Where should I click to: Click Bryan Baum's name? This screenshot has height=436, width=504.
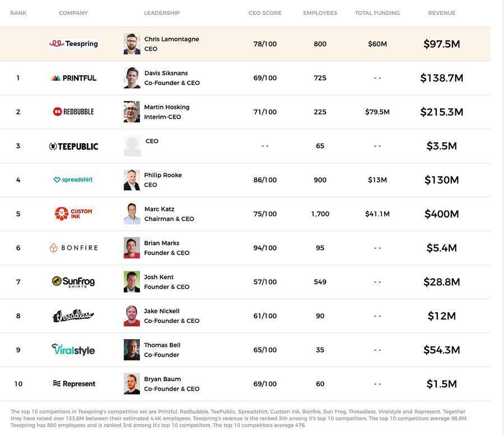(x=162, y=379)
